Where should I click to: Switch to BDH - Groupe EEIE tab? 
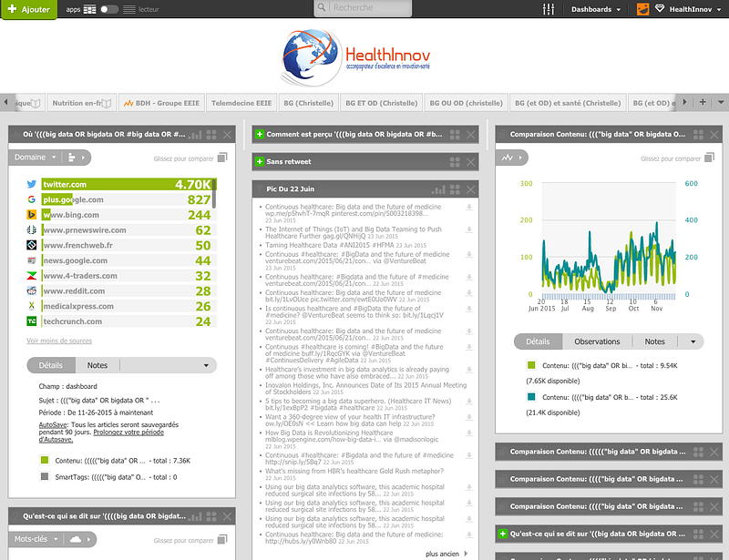pyautogui.click(x=161, y=103)
